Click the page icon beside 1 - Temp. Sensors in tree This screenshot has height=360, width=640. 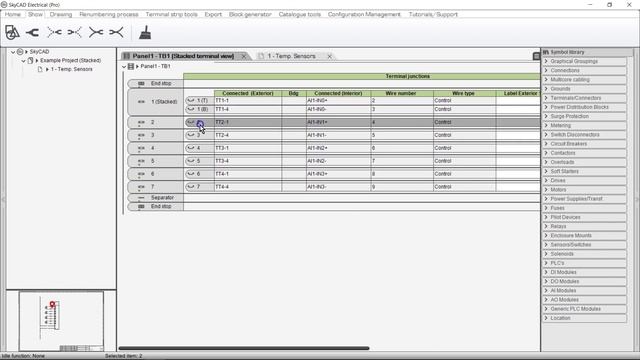click(x=40, y=69)
